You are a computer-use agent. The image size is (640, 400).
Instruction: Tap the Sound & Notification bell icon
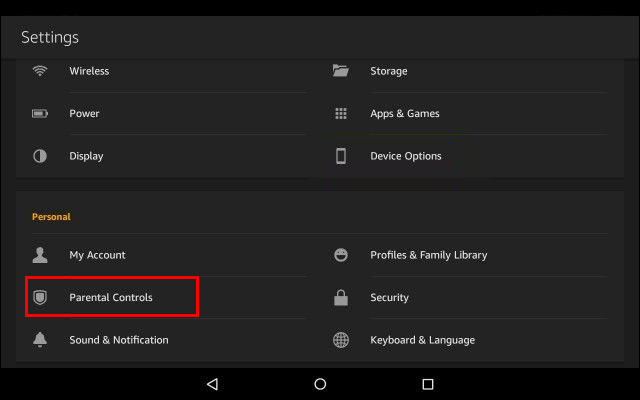(x=40, y=340)
